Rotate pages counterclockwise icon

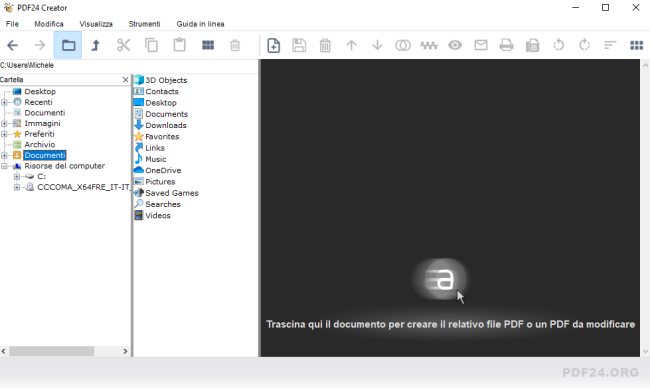(x=559, y=45)
